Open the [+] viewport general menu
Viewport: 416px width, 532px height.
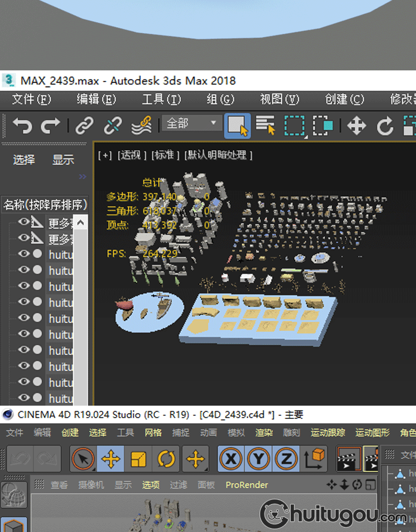tap(105, 155)
